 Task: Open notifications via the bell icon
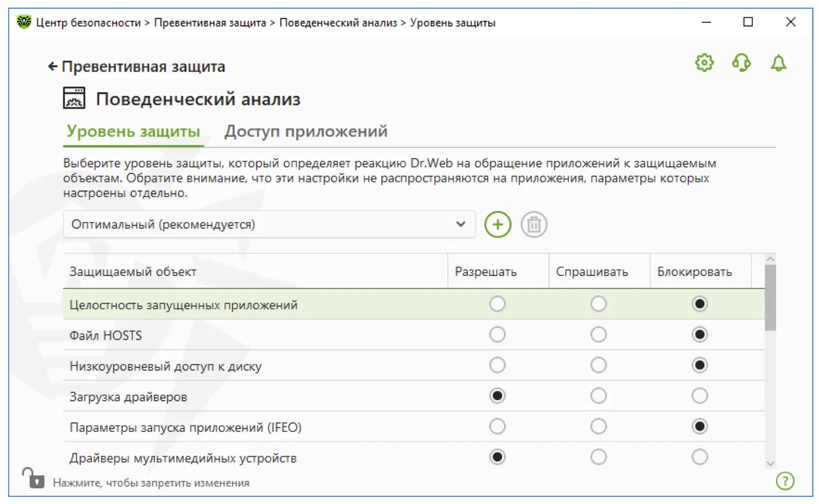click(778, 63)
